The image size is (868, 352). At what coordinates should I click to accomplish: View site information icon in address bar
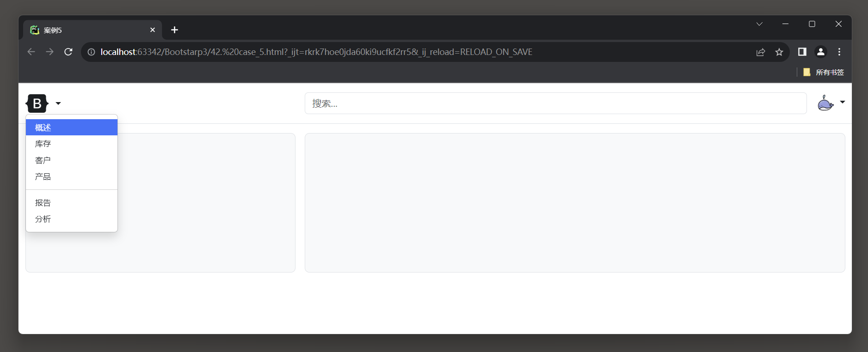(91, 52)
